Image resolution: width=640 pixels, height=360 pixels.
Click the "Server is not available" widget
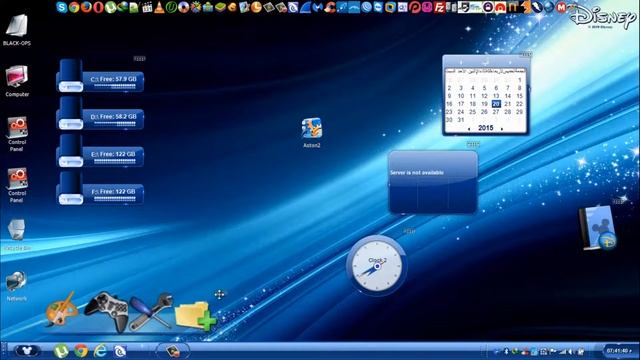pyautogui.click(x=433, y=182)
